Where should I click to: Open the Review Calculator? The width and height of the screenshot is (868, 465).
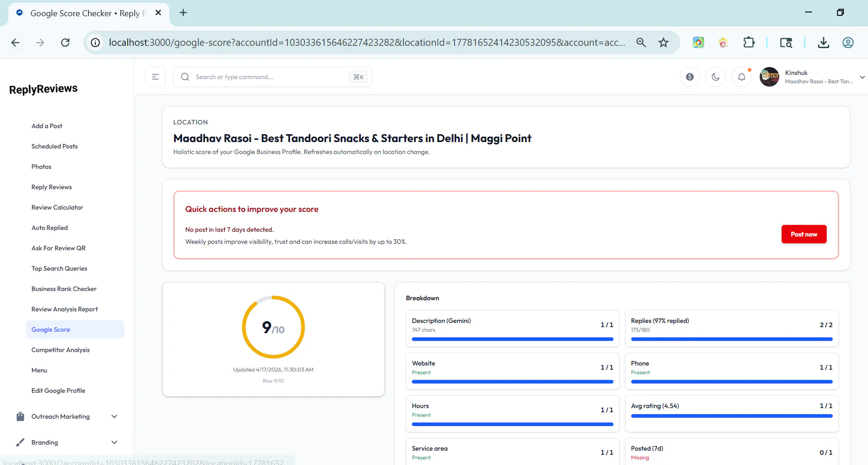pyautogui.click(x=57, y=207)
